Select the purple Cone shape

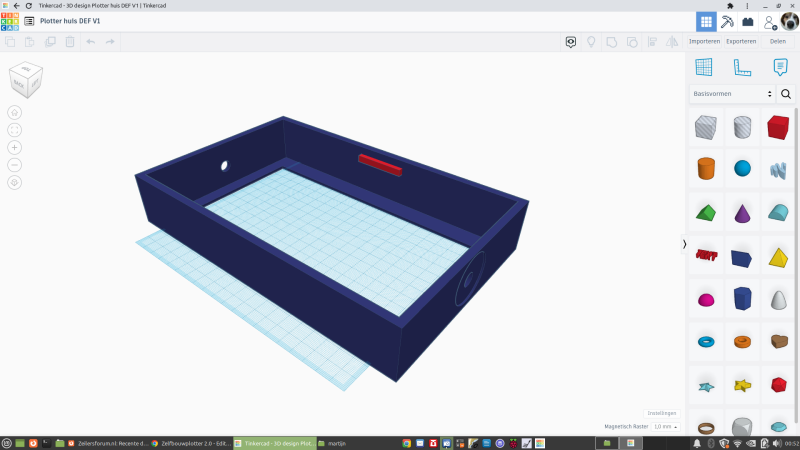[x=742, y=213]
